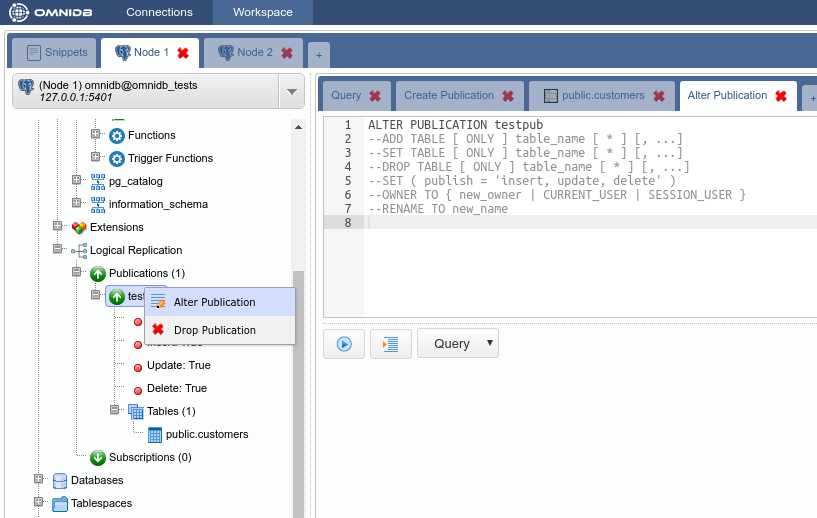The height and width of the screenshot is (518, 817).
Task: Collapse the Publications tree node
Action: (x=77, y=272)
